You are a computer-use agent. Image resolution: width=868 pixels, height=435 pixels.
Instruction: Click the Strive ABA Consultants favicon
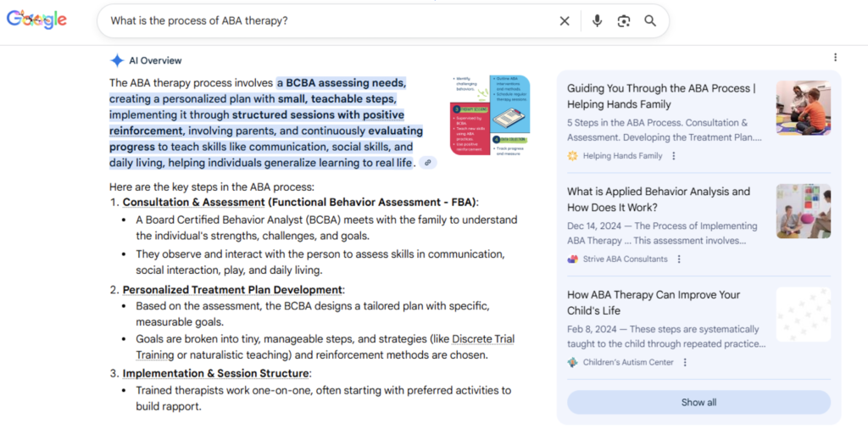click(x=572, y=259)
